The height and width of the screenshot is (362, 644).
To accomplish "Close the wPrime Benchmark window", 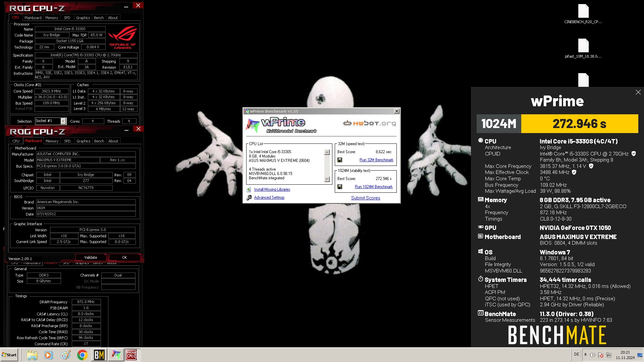I will coord(396,111).
